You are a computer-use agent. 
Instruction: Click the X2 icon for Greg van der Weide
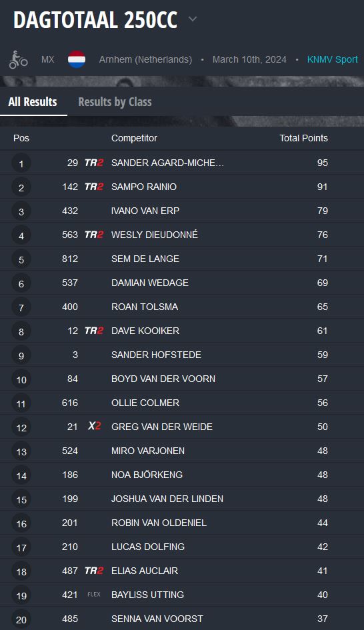point(95,426)
